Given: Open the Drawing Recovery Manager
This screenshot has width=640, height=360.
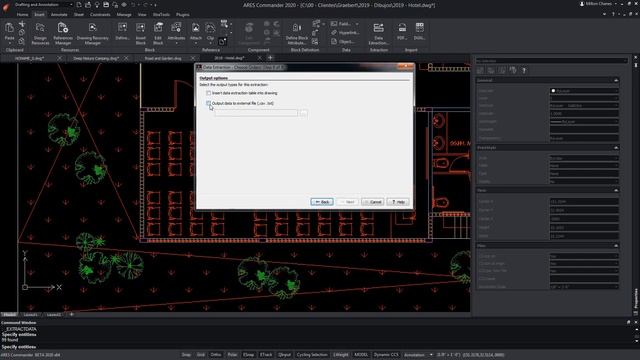Looking at the screenshot, I should [93, 33].
